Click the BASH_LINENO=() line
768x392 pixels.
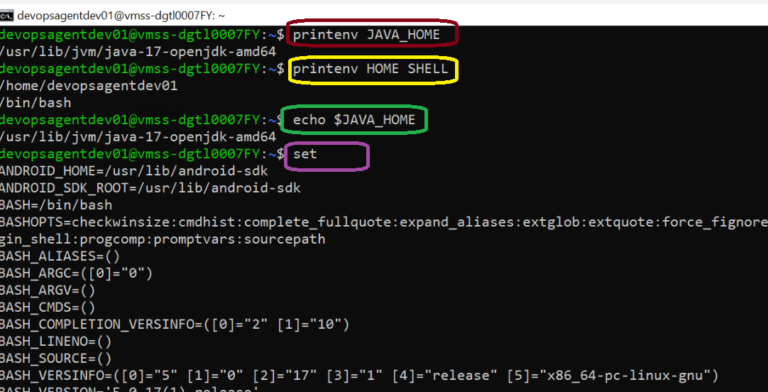(x=56, y=341)
